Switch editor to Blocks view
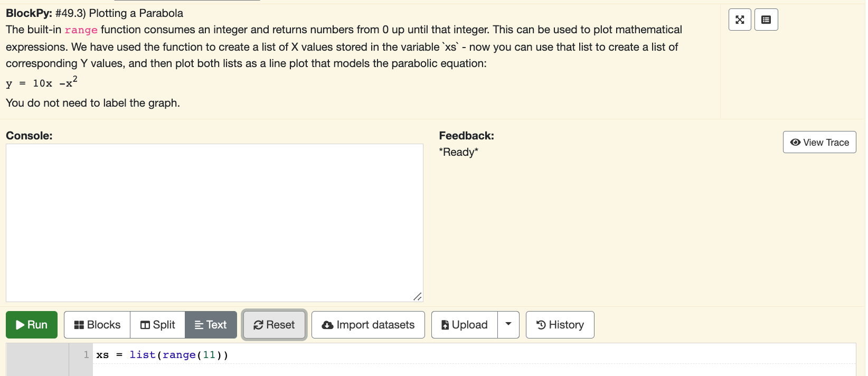 96,325
